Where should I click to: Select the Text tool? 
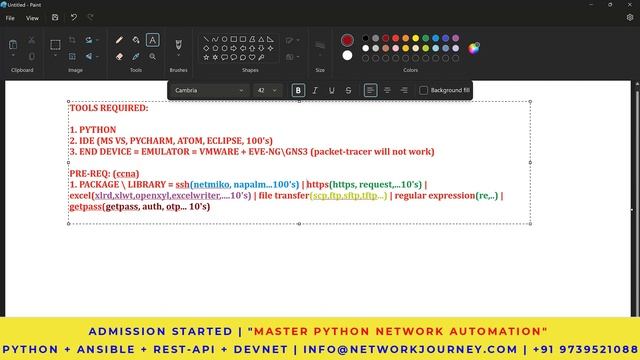tap(152, 40)
